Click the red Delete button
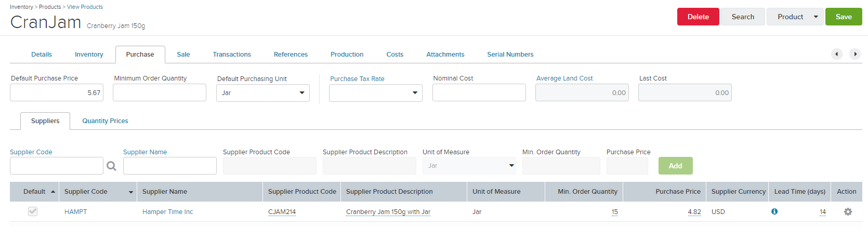 (x=698, y=17)
